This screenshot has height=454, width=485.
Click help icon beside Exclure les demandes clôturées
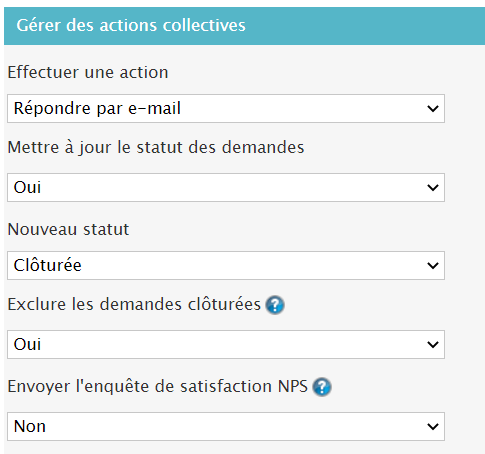(x=275, y=305)
